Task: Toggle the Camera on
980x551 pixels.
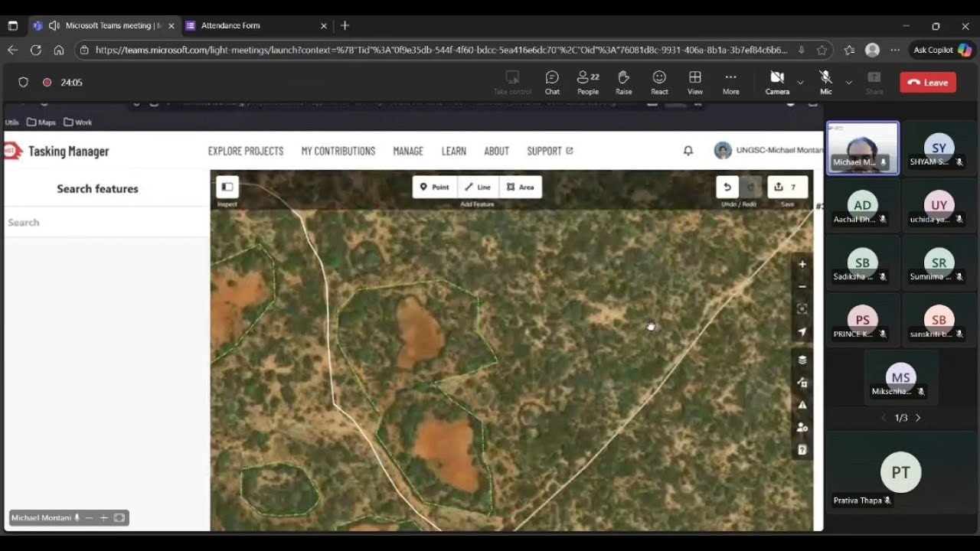Action: coord(777,83)
